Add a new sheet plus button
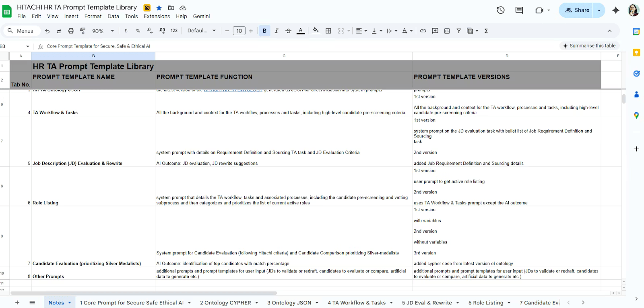The width and height of the screenshot is (644, 308). pos(17,302)
